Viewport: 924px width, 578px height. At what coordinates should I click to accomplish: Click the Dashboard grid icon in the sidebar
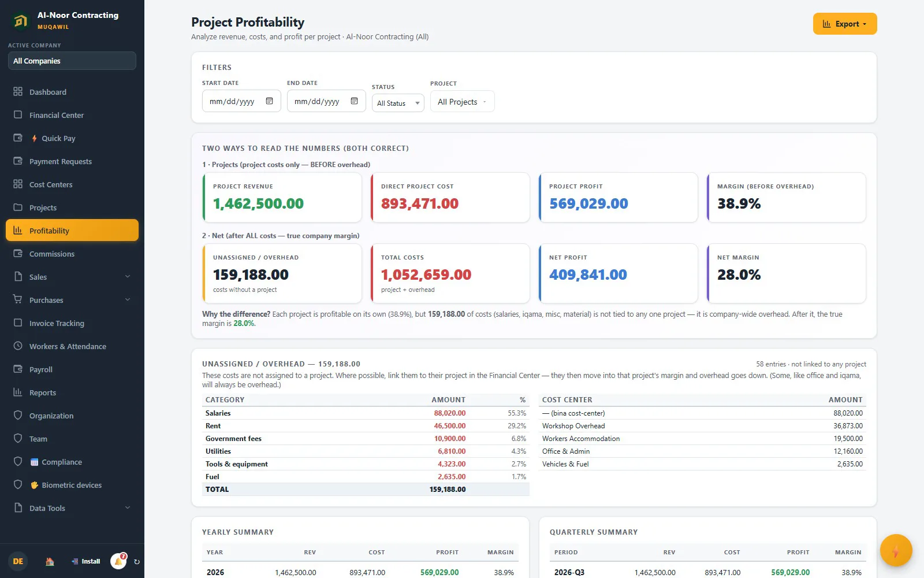pyautogui.click(x=18, y=91)
